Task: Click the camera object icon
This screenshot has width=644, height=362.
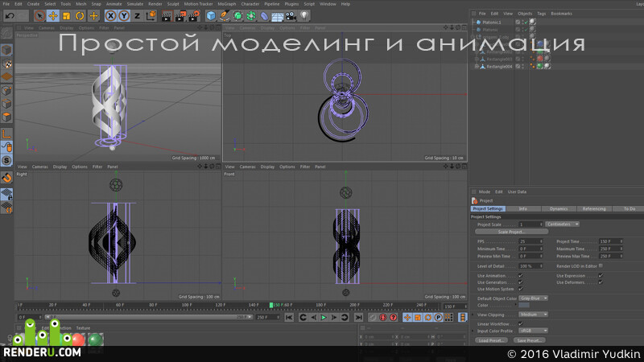Action: (x=291, y=16)
